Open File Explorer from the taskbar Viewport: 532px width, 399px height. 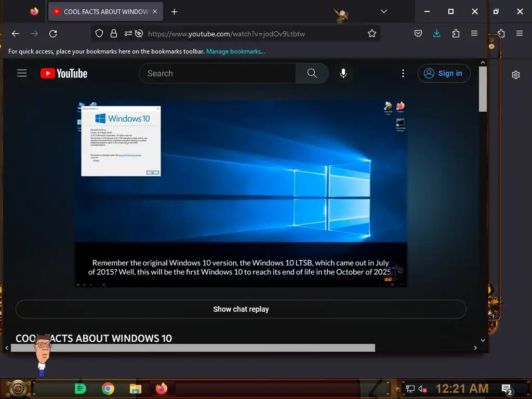coord(136,389)
